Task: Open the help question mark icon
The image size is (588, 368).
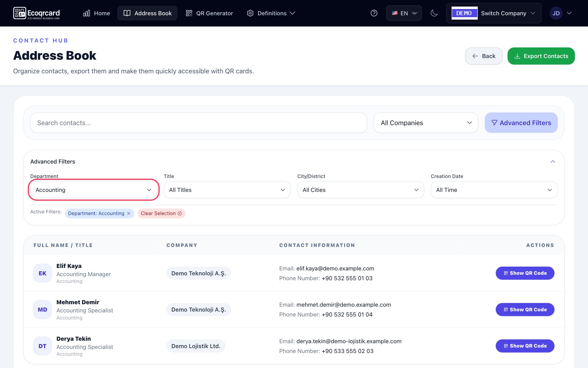Action: [x=374, y=13]
